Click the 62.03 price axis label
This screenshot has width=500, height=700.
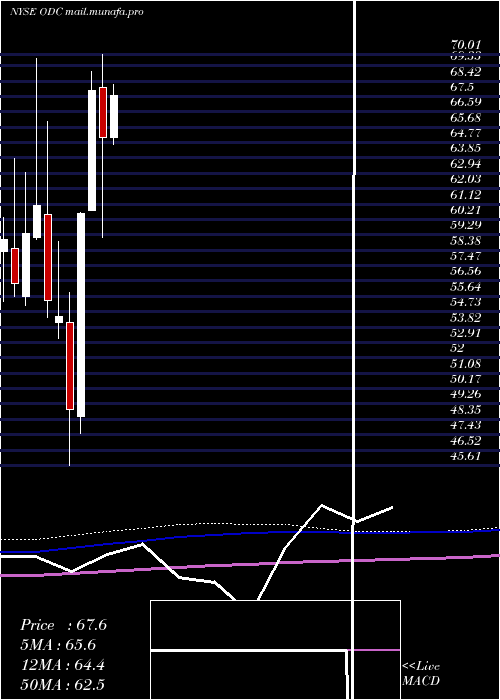point(466,179)
